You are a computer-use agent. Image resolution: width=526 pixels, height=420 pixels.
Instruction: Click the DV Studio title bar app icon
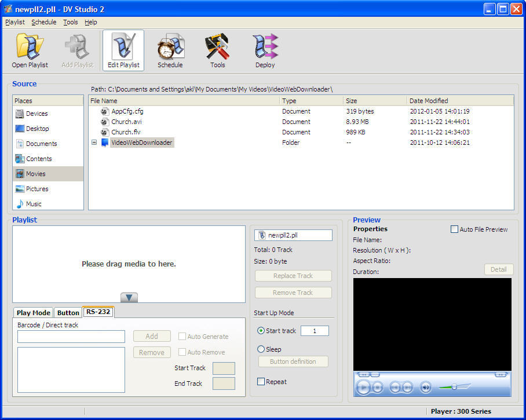coord(8,9)
